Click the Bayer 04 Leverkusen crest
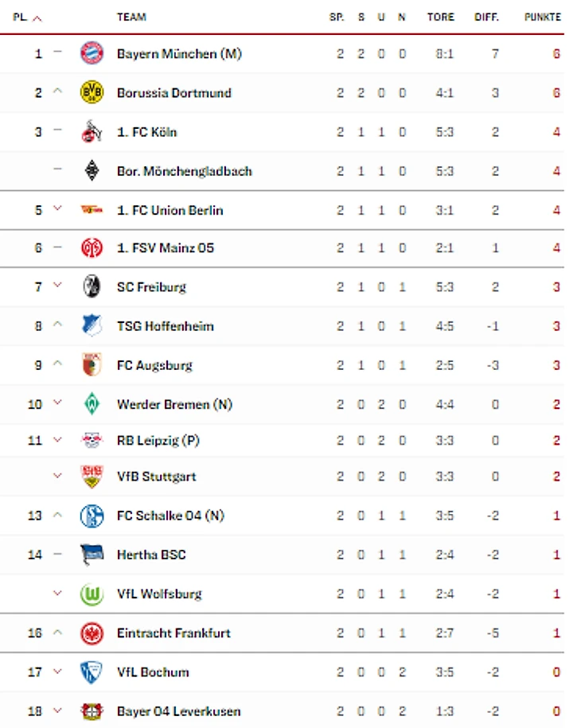The width and height of the screenshot is (581, 728). pos(92,711)
